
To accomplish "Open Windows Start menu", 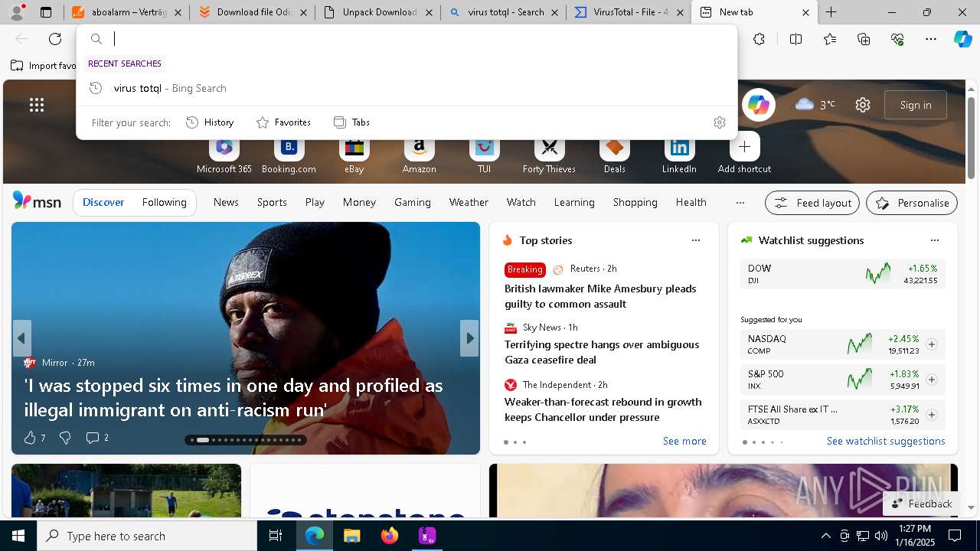I will [18, 536].
